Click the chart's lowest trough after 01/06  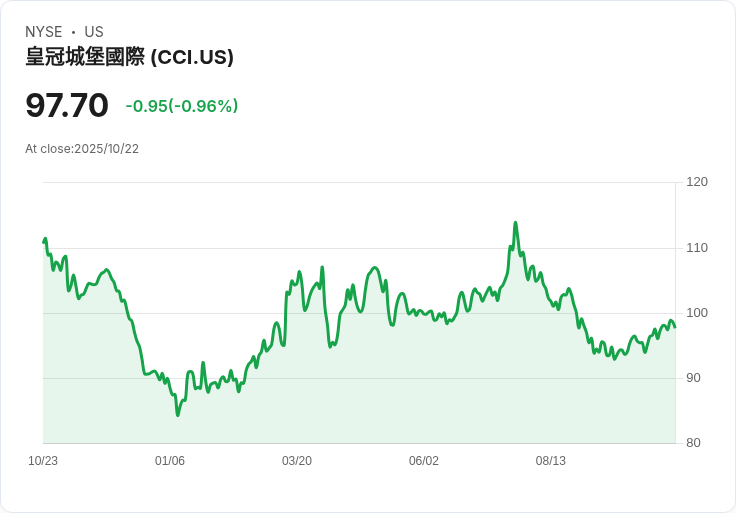177,415
